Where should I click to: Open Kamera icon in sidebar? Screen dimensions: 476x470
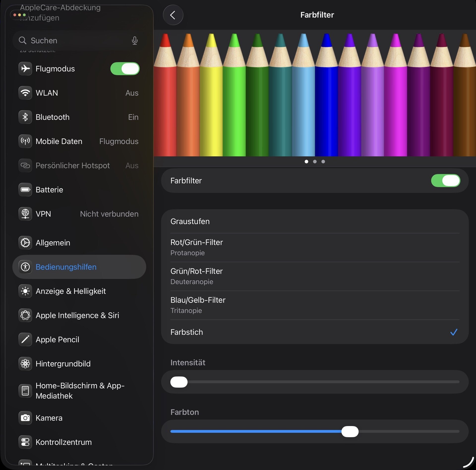[x=25, y=418]
